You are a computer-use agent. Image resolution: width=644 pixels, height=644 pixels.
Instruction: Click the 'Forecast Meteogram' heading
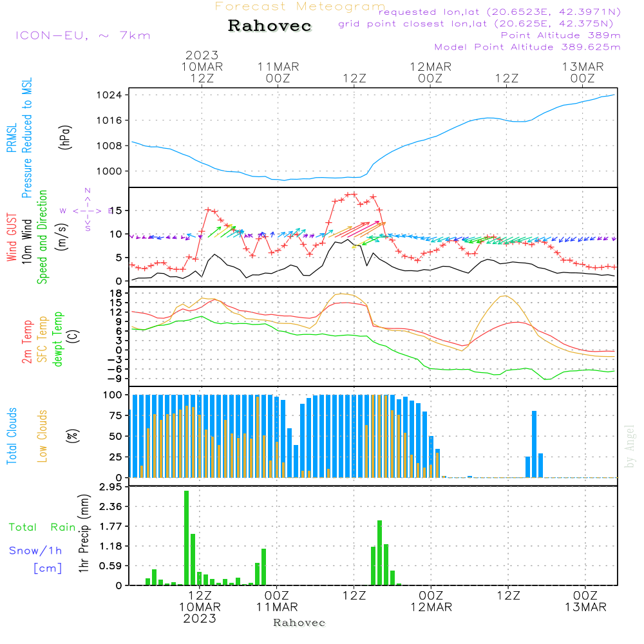[x=300, y=6]
